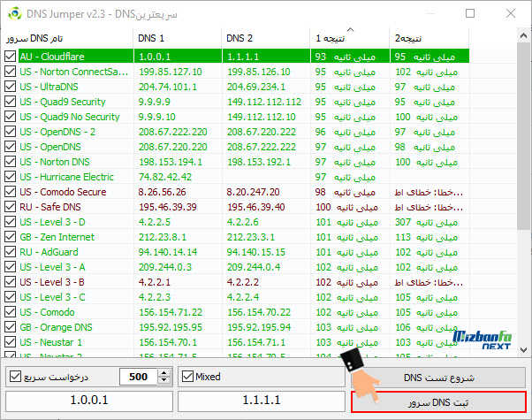Click the 1.1.1.1 secondary DNS field

(262, 401)
